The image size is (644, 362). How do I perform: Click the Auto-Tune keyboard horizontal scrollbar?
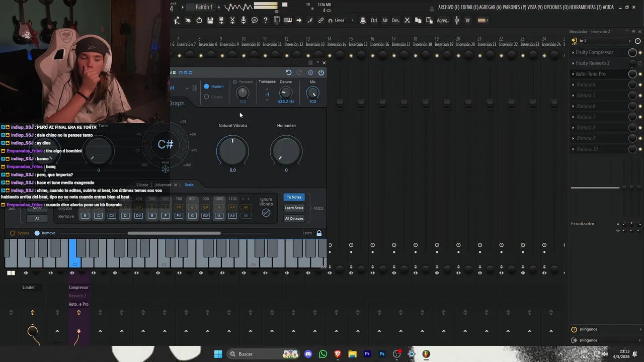pos(174,233)
